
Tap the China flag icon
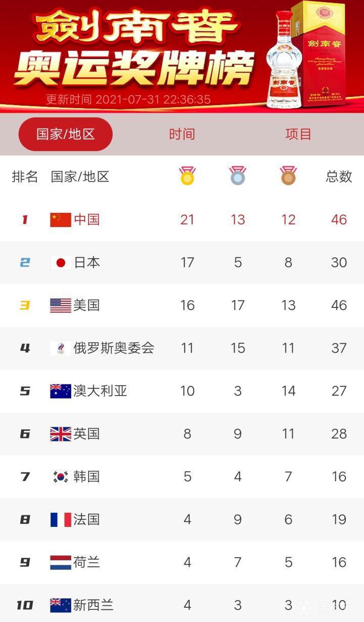tap(61, 219)
